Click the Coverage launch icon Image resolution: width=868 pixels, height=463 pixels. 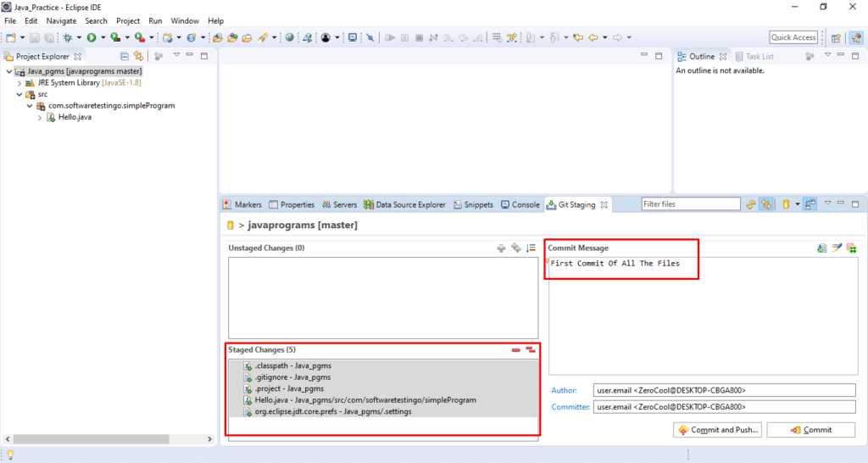pos(115,37)
